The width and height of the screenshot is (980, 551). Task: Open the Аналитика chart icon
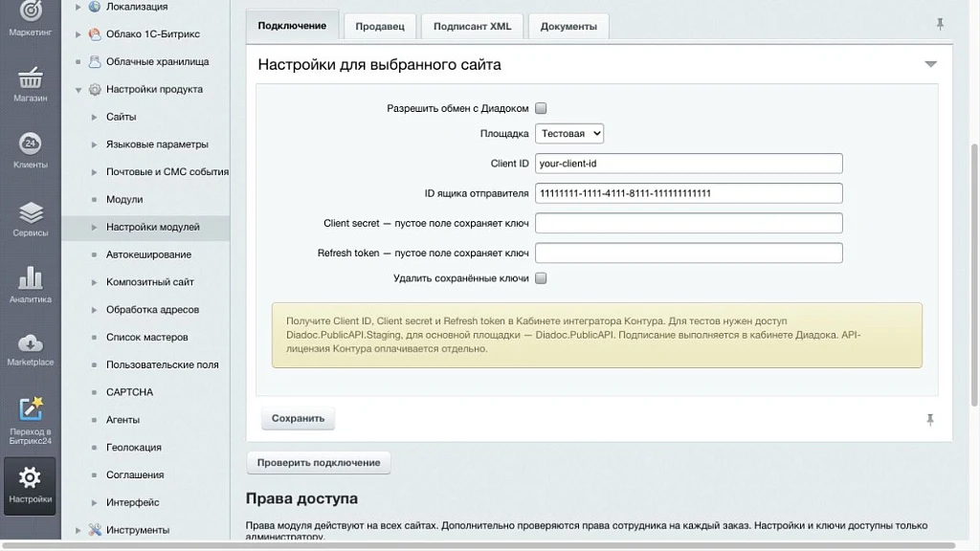click(30, 278)
